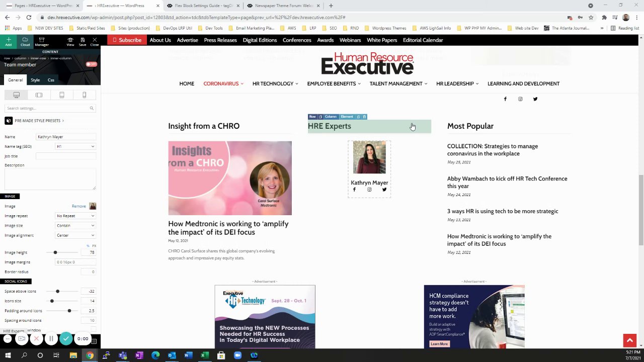
Task: Open Excel from the taskbar
Action: (205, 355)
